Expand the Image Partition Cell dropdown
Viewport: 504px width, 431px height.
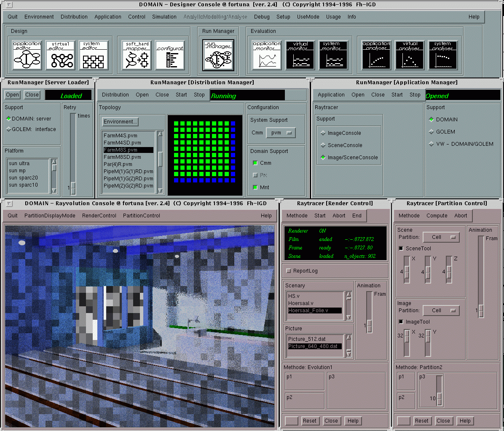pos(441,311)
